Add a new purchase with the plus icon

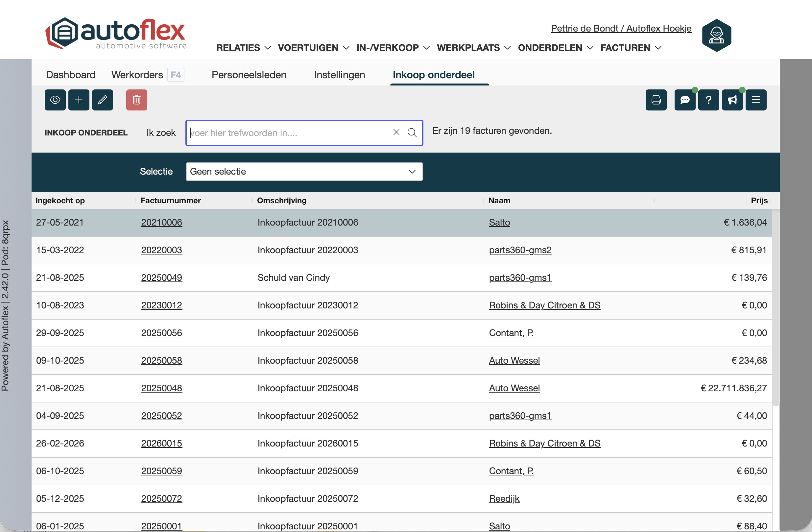point(79,100)
